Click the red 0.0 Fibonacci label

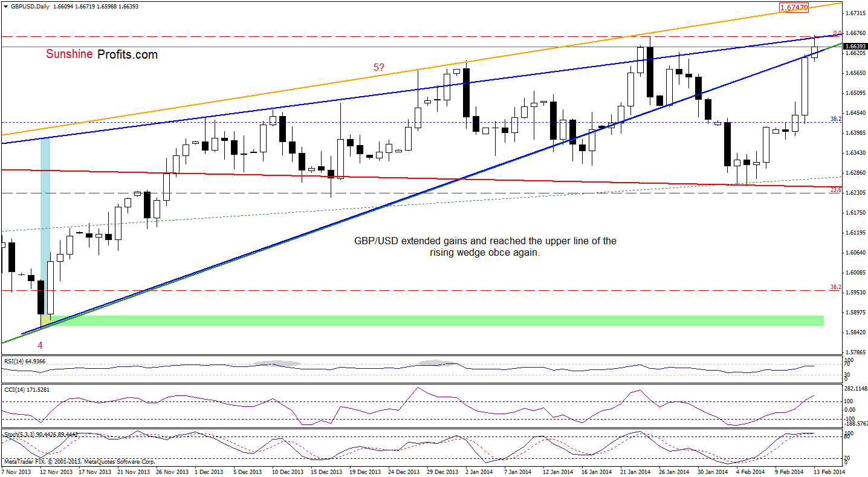837,33
